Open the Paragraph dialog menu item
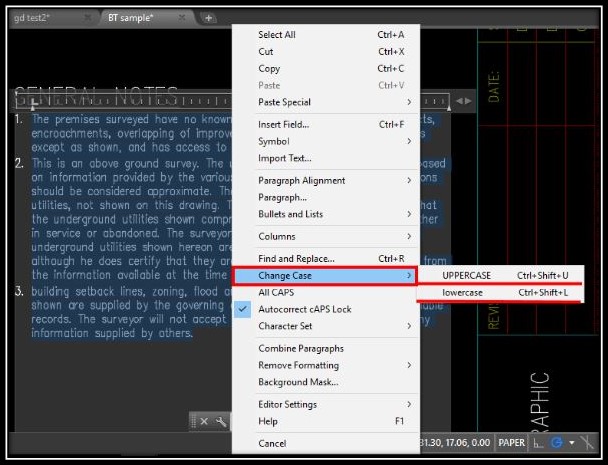This screenshot has height=465, width=608. 326,197
